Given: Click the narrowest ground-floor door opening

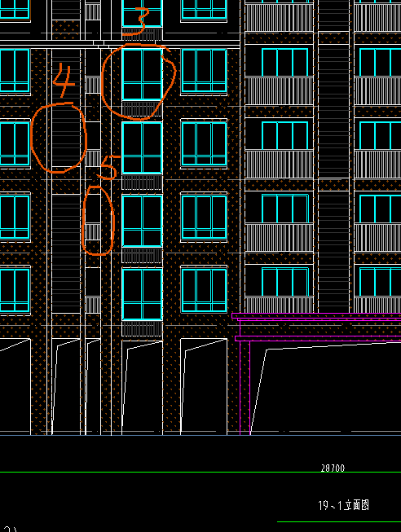Looking at the screenshot, I should 93,386.
